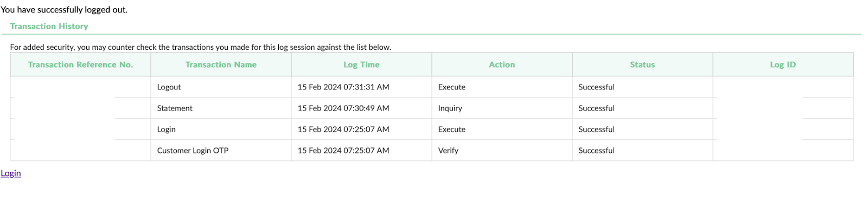Click the Log ID column header
The width and height of the screenshot is (868, 214).
783,64
